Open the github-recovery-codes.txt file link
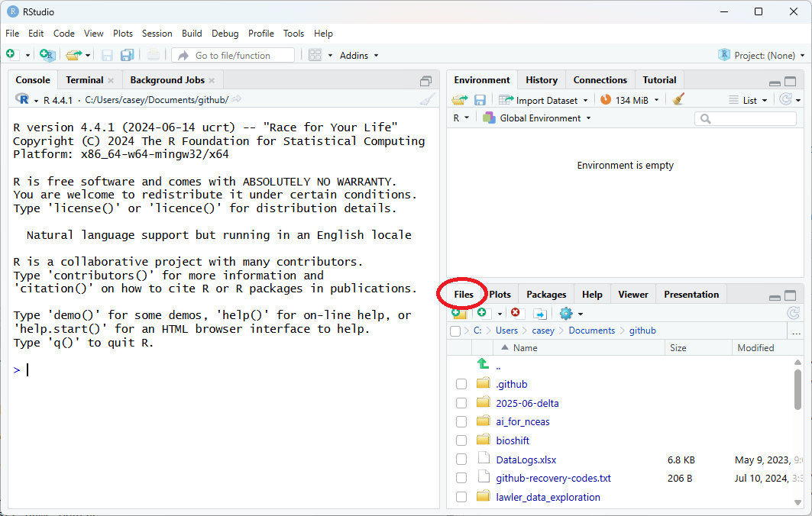Screen dimensions: 812x516 click(x=553, y=478)
